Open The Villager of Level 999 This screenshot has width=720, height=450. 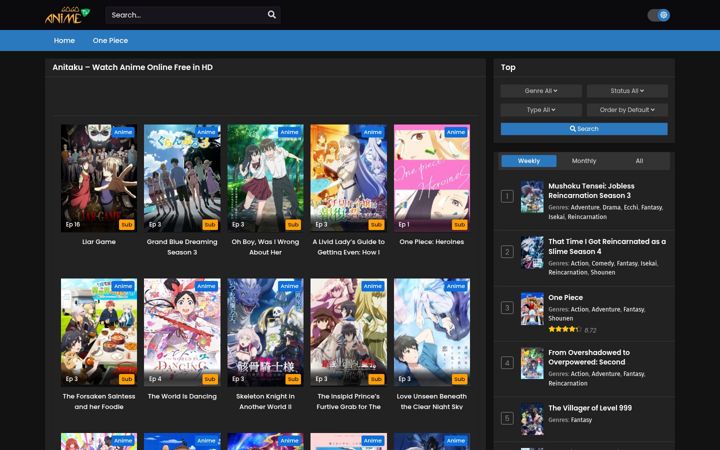point(590,408)
